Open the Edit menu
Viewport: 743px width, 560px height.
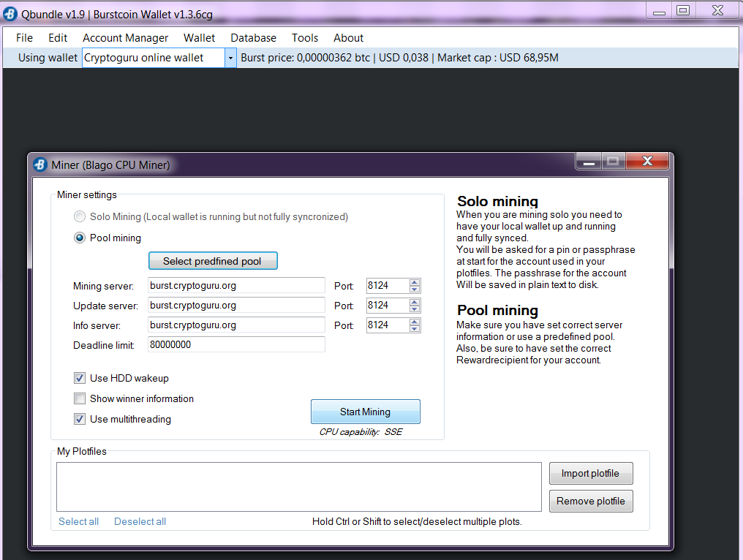coord(58,38)
